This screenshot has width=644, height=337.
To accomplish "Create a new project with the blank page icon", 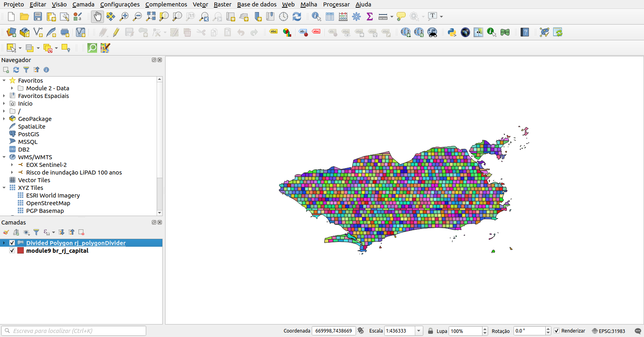I will pos(11,17).
